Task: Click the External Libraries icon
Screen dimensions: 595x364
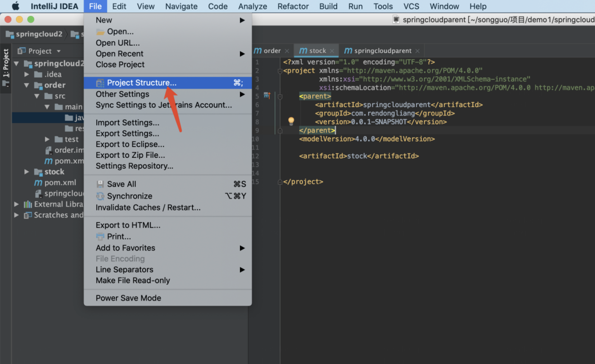Action: (x=28, y=204)
